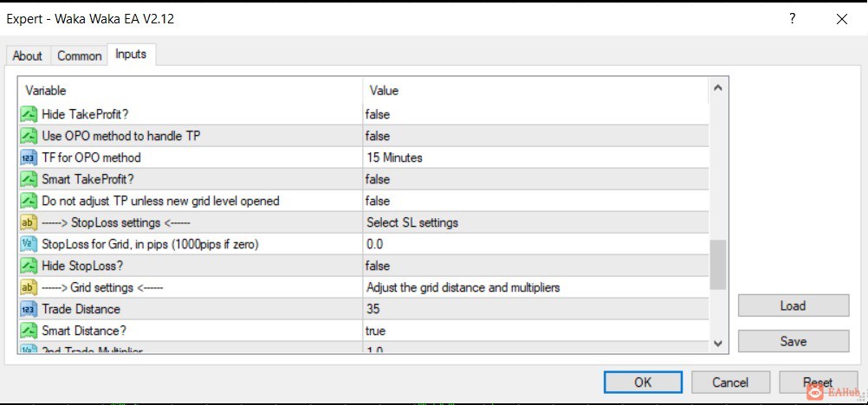Image resolution: width=868 pixels, height=405 pixels.
Task: Click the Save button
Action: coord(794,341)
